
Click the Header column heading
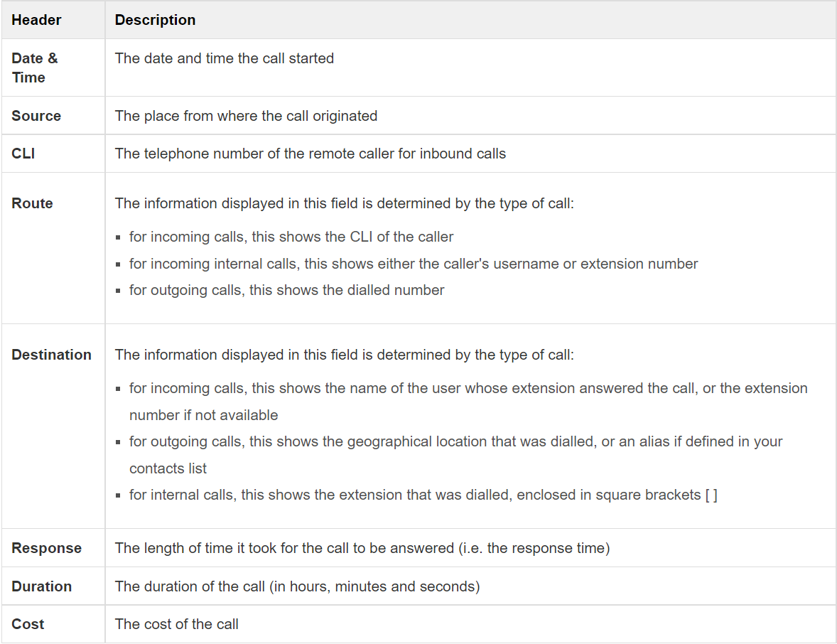pos(36,20)
